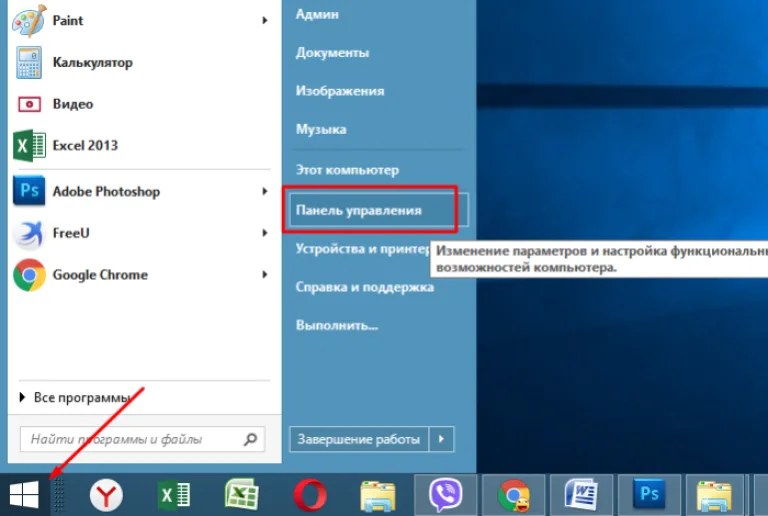Image resolution: width=768 pixels, height=516 pixels.
Task: Open the Выполнить... dialog
Action: tap(337, 325)
